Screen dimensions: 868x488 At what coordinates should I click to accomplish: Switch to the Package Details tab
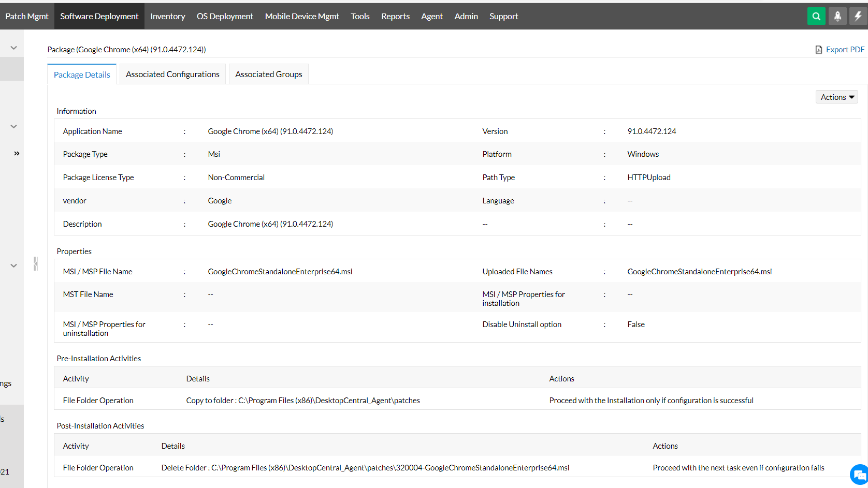click(x=82, y=75)
